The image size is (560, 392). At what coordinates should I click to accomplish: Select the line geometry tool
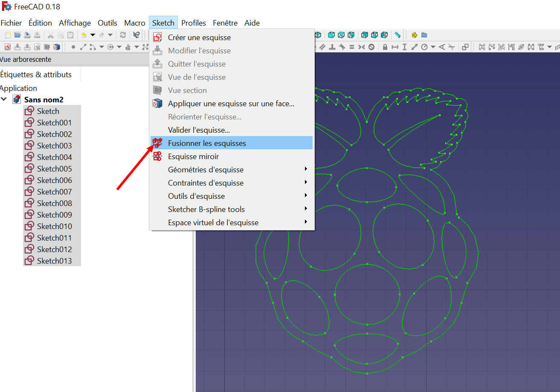pyautogui.click(x=83, y=47)
